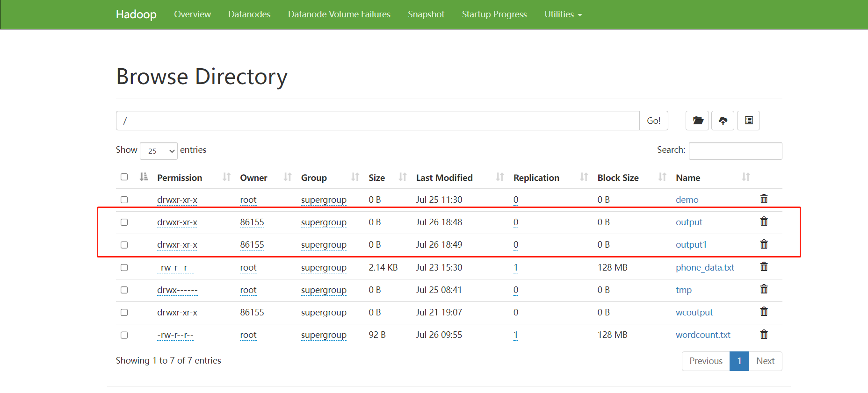Click the Search input box
This screenshot has height=393, width=868.
click(x=735, y=150)
